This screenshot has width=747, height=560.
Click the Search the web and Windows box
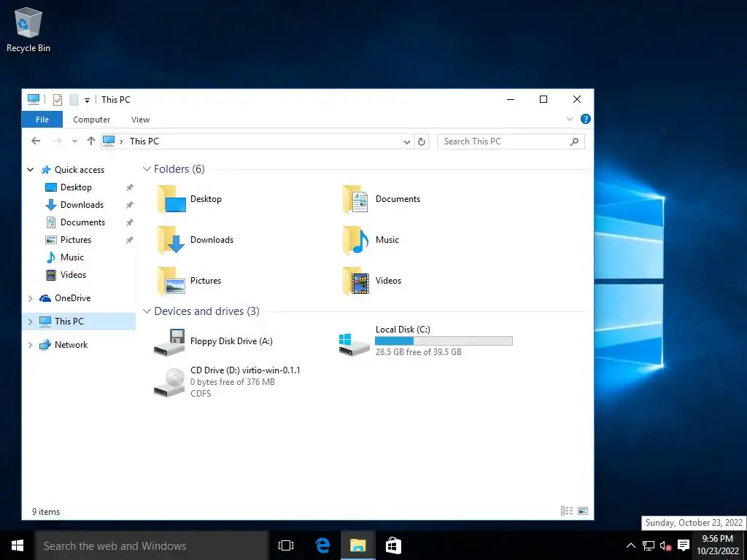152,545
